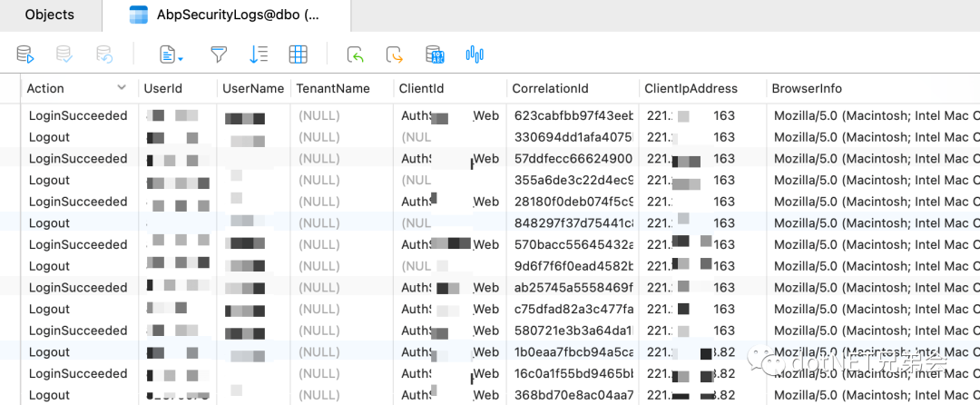Click Logout in the 1b0eaa7fbcb94a5ca row

coord(49,351)
